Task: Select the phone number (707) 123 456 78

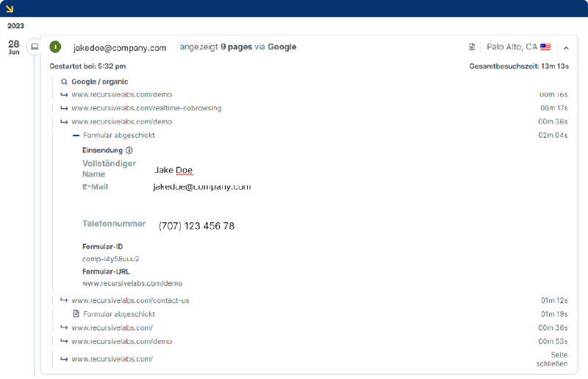Action: 196,226
